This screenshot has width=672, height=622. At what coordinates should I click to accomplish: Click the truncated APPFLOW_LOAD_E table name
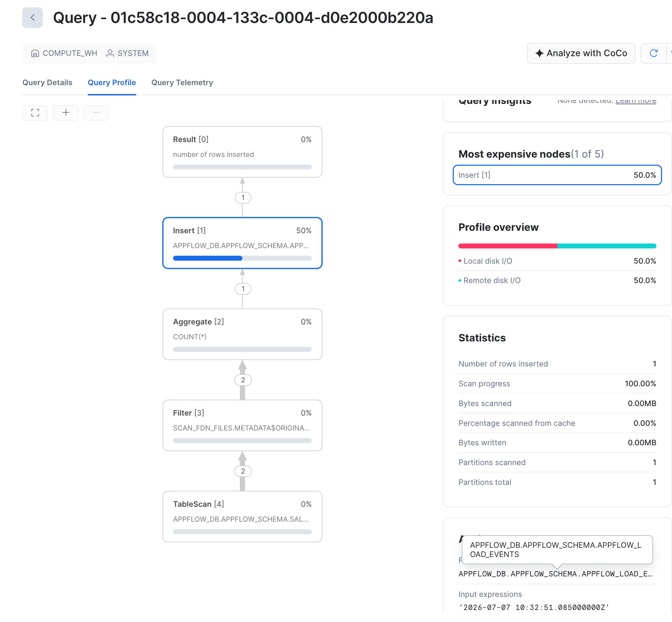(556, 574)
